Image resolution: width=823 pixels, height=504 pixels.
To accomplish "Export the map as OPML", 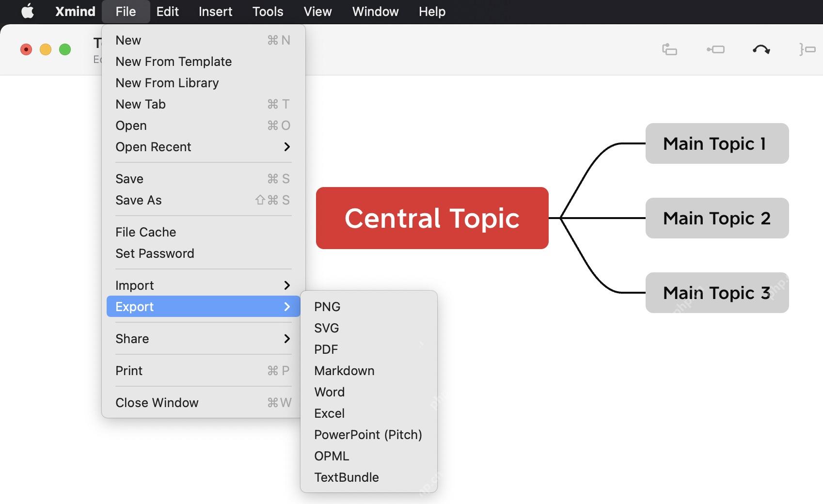I will pos(369,456).
